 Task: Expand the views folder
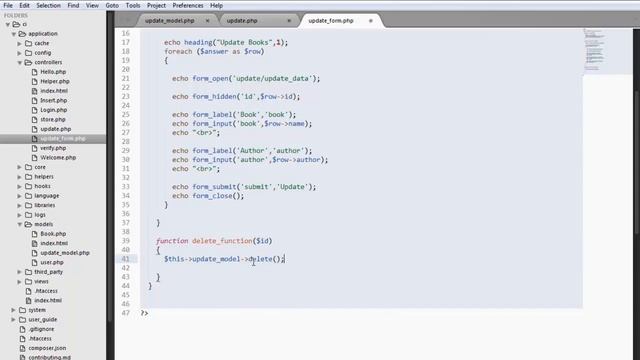pyautogui.click(x=20, y=282)
